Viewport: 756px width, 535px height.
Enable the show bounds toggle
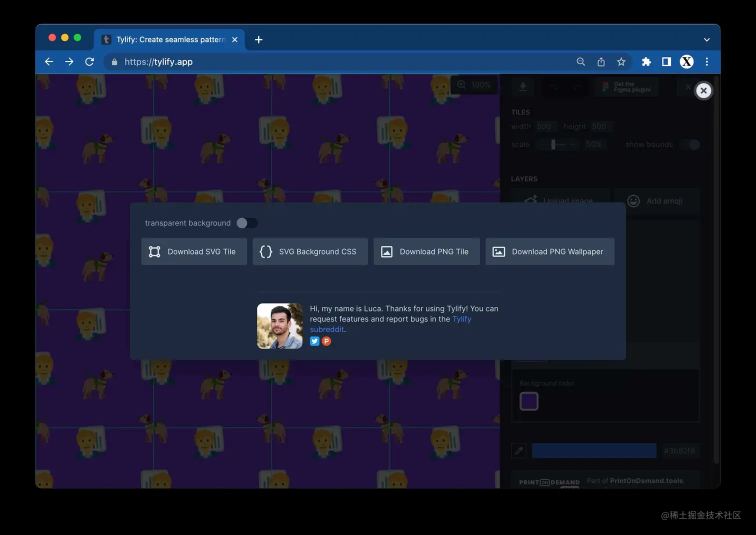(689, 144)
